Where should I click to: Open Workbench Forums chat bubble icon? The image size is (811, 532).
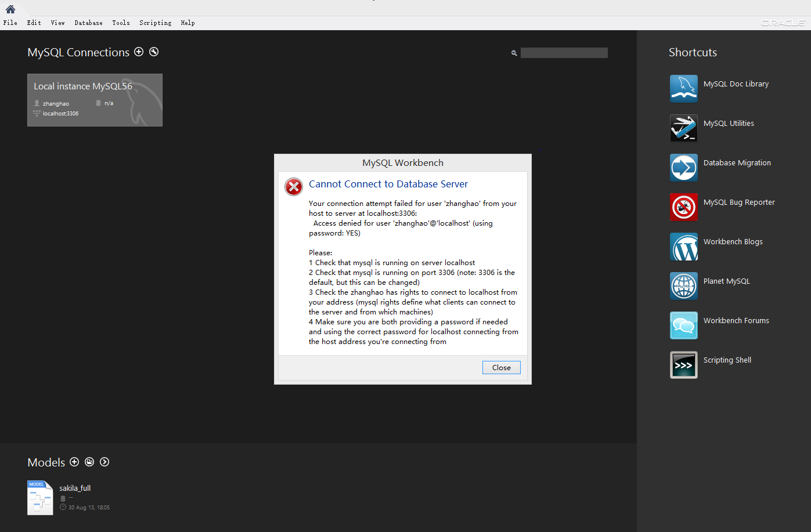[x=684, y=325]
